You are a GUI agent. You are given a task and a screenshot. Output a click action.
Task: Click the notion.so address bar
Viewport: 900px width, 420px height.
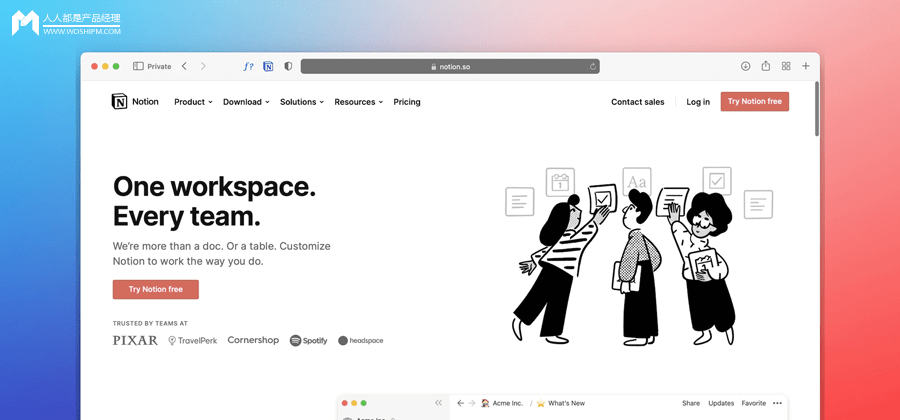point(450,67)
